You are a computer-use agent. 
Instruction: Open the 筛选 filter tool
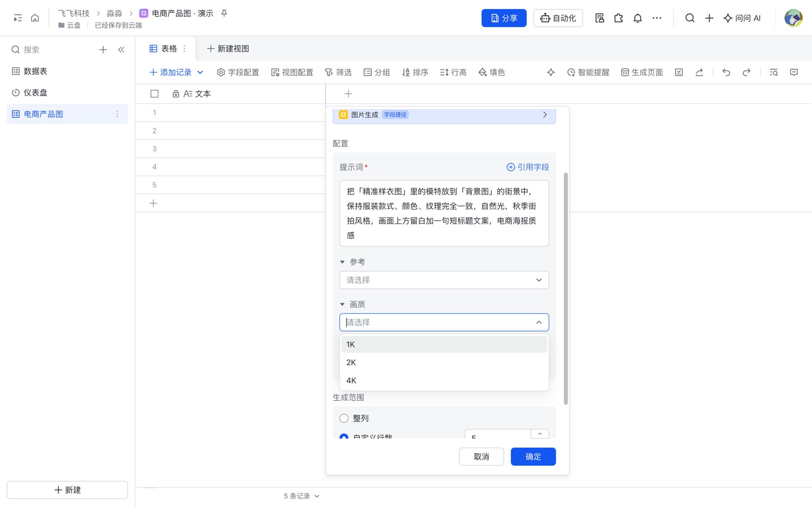click(338, 73)
